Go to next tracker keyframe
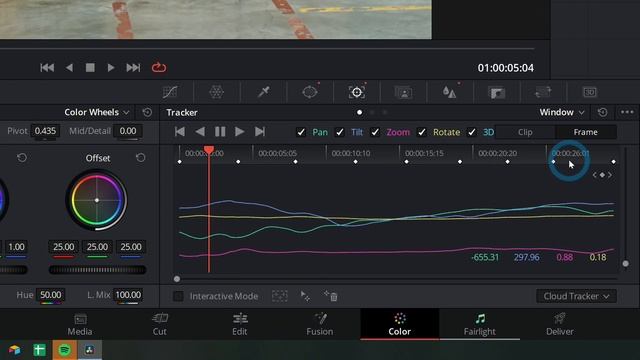This screenshot has height=360, width=640. (x=610, y=175)
